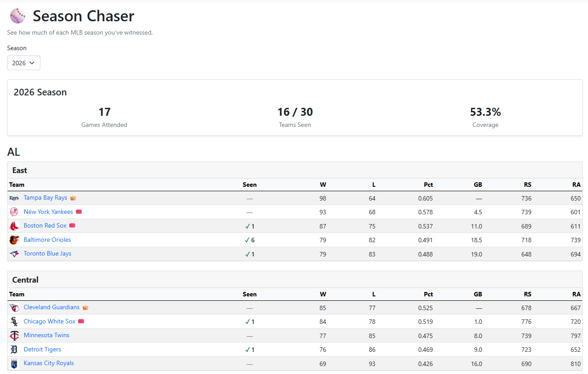This screenshot has height=374, width=588.
Task: Click the RS column header in the Central table
Action: (x=527, y=294)
